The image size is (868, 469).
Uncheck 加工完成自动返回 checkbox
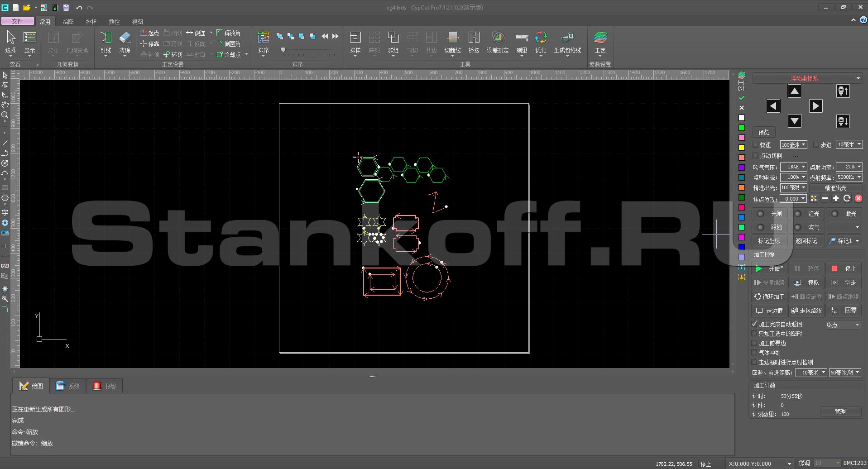pos(754,324)
